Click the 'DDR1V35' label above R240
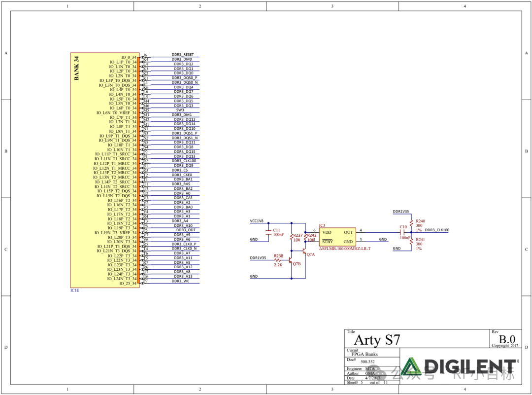532x395 pixels. 400,212
